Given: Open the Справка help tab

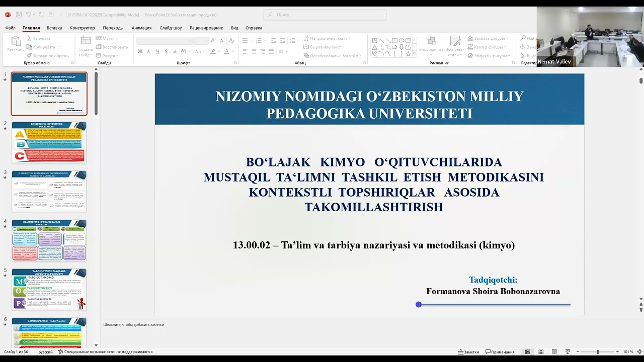Looking at the screenshot, I should tap(254, 28).
